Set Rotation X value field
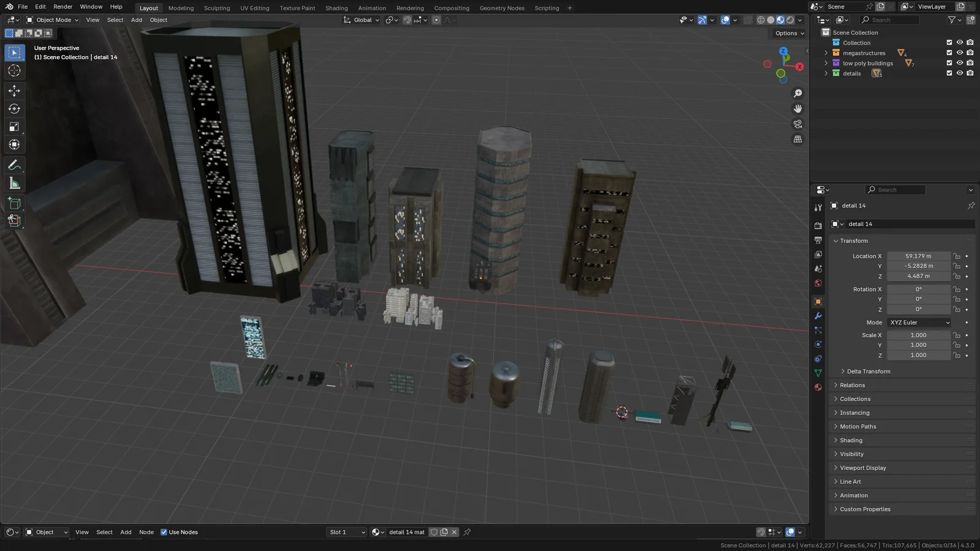 coord(919,288)
